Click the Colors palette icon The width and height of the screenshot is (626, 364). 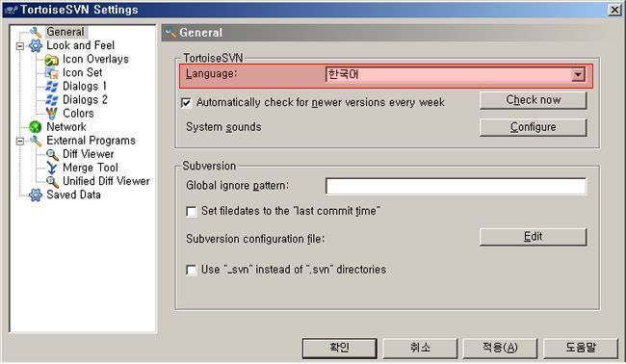[51, 114]
